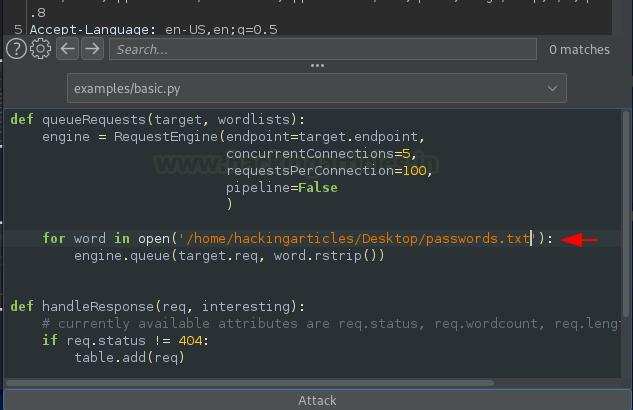Click the three-dot panel divider handle

317,65
